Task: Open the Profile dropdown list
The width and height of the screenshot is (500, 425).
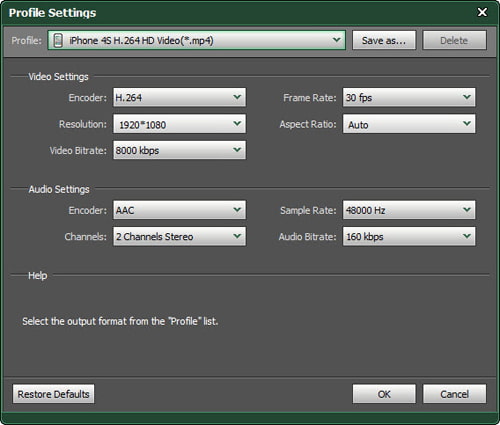Action: [197, 40]
